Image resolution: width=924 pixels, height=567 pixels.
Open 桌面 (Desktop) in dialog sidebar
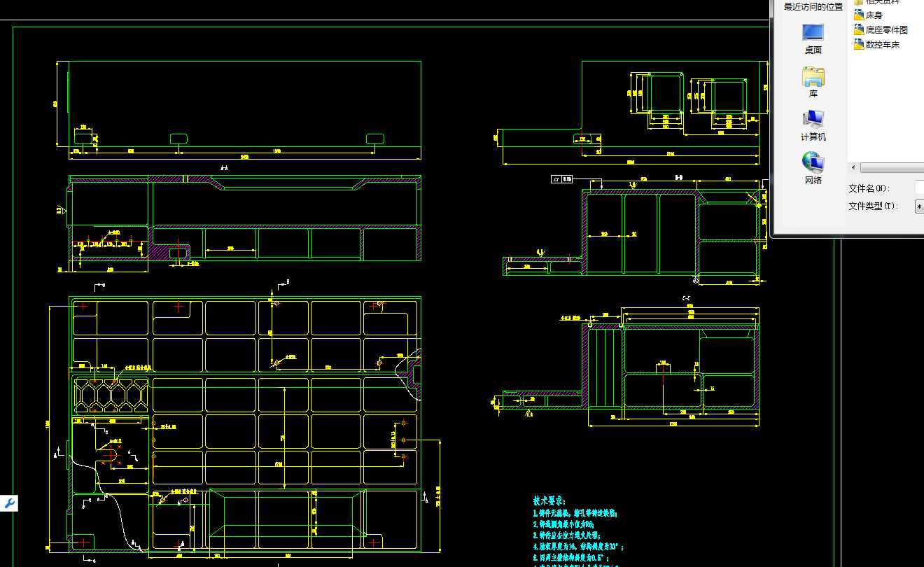pyautogui.click(x=813, y=38)
